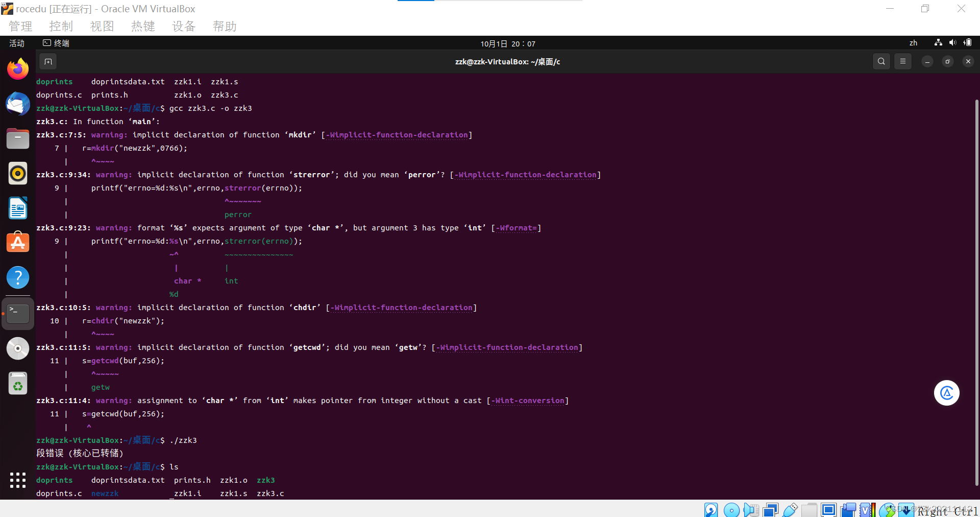Click the command text 'gcc zzk3.c -o zzk3'
Viewport: 980px width, 517px height.
[x=210, y=108]
